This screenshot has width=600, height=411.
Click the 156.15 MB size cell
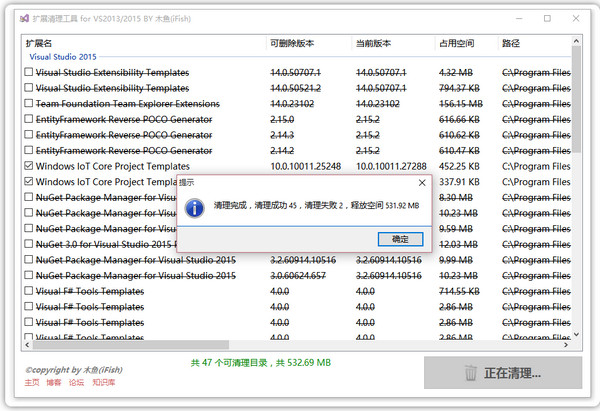(461, 104)
